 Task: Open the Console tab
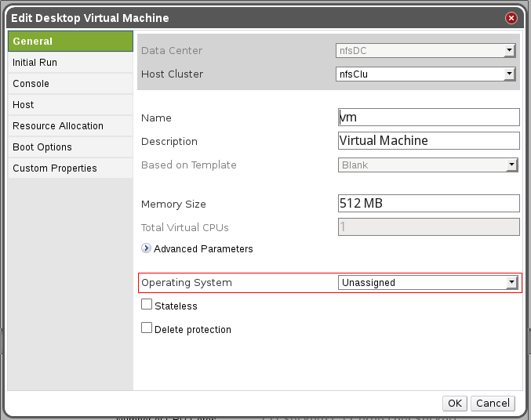[70, 84]
